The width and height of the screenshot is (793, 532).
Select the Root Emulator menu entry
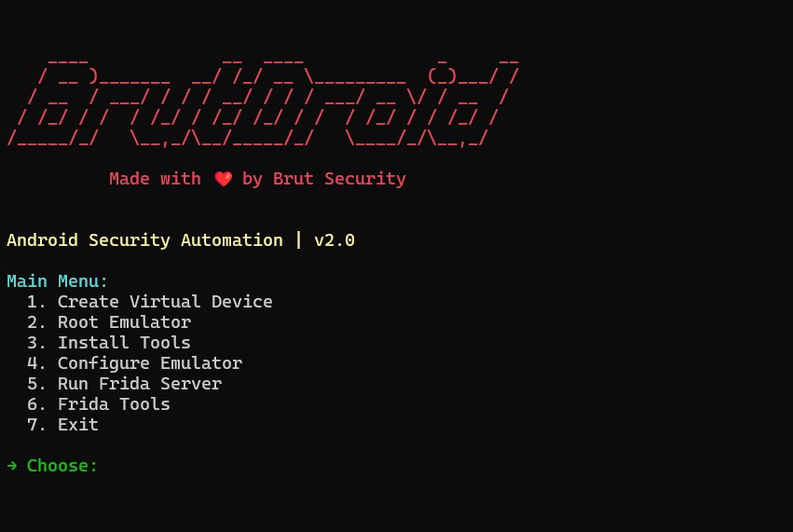tap(109, 322)
